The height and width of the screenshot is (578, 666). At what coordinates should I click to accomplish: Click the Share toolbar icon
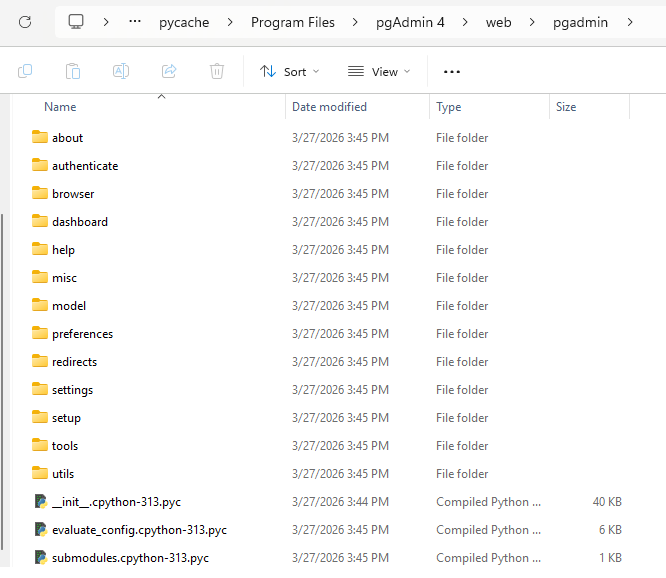point(169,71)
